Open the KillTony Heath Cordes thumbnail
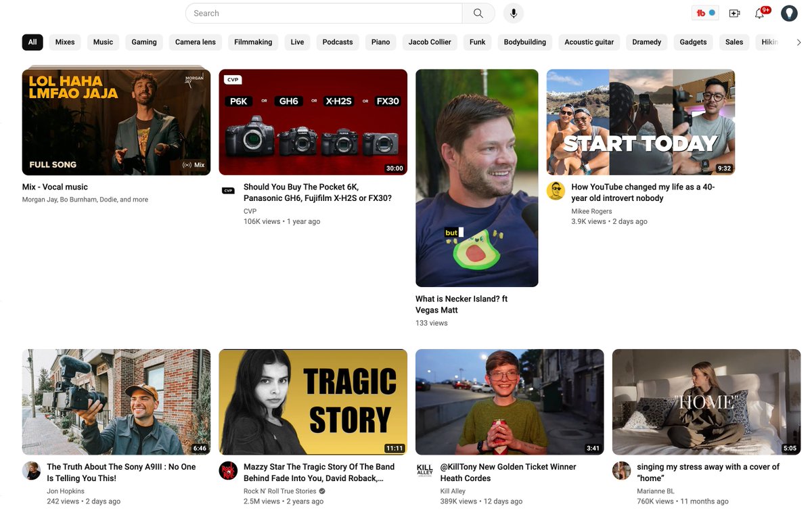This screenshot has width=812, height=519. (510, 402)
